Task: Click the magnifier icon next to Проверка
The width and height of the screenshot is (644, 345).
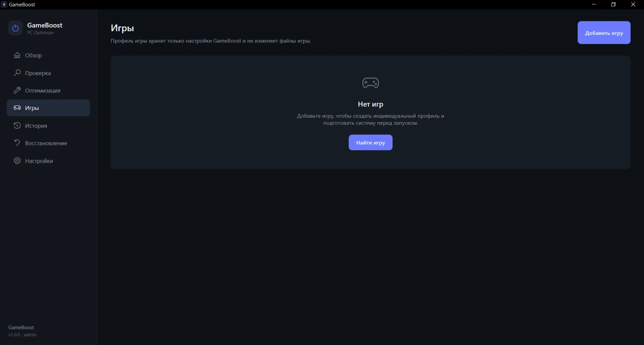Action: (17, 73)
